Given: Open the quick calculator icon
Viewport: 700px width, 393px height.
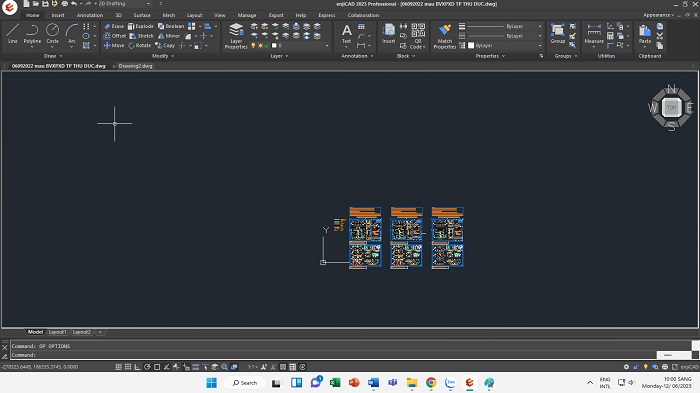Looking at the screenshot, I should [610, 36].
